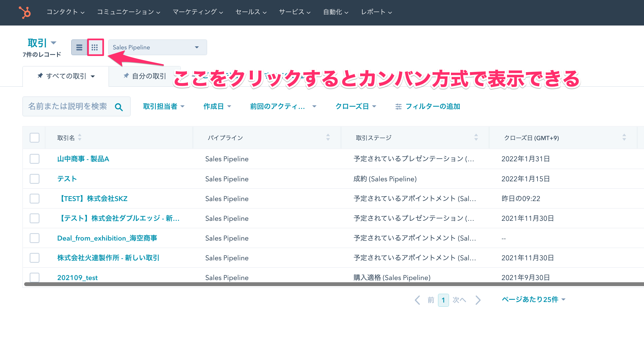Open deal 株式会社火達製作所 - 新しい取引

[108, 258]
